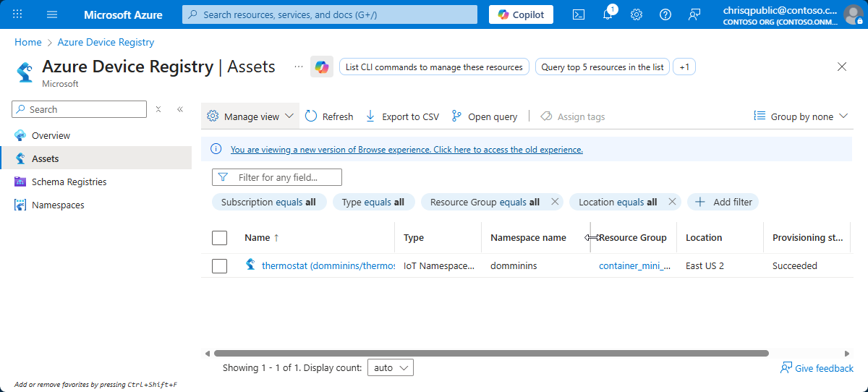Open the old Browse experience link
This screenshot has width=868, height=392.
[407, 150]
